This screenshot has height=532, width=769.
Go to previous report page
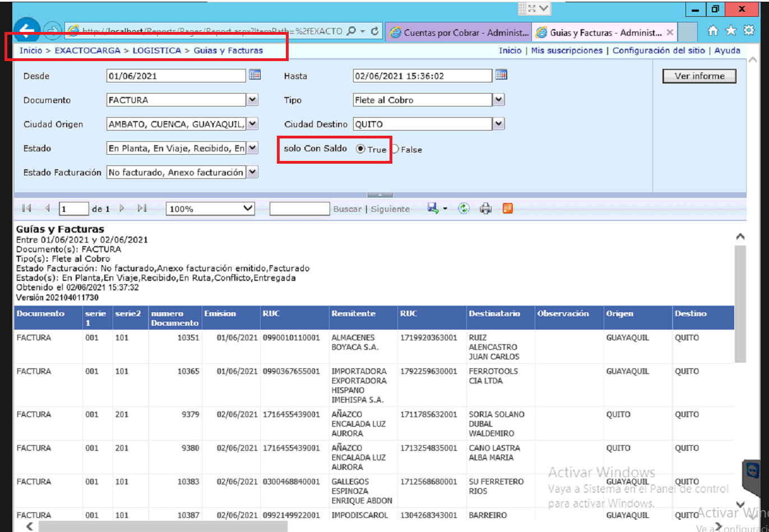(47, 209)
